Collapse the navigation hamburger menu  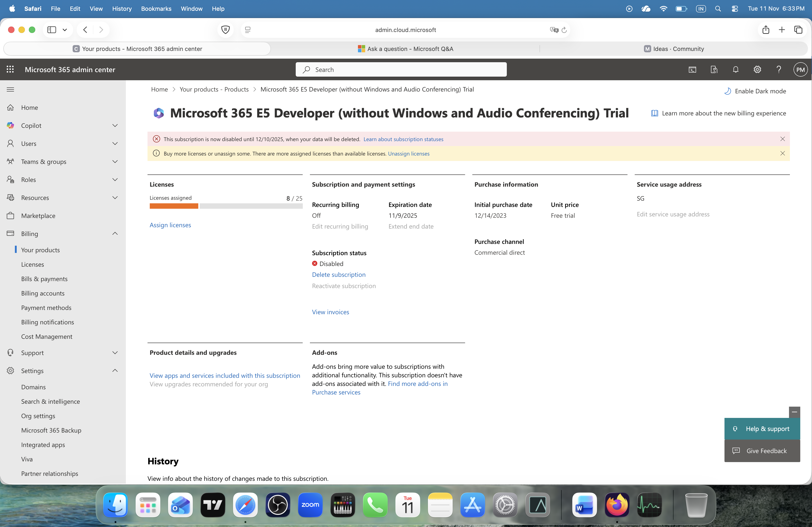pyautogui.click(x=10, y=89)
